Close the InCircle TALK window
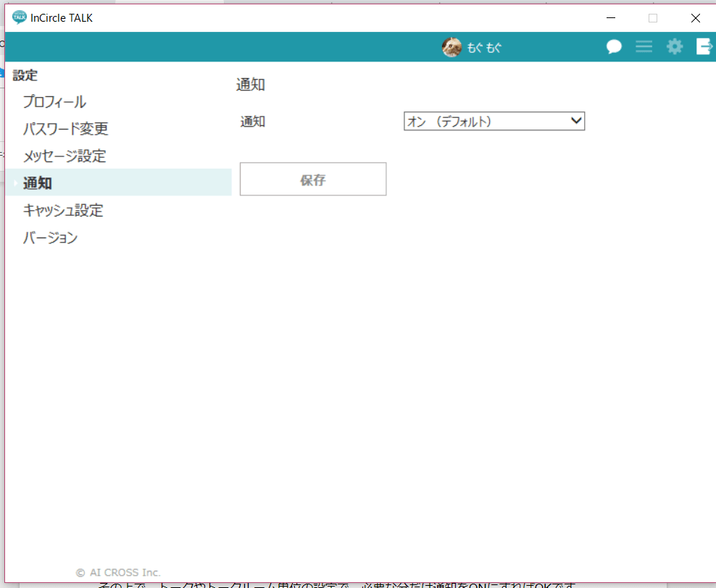Viewport: 716px width, 588px height. pos(695,18)
